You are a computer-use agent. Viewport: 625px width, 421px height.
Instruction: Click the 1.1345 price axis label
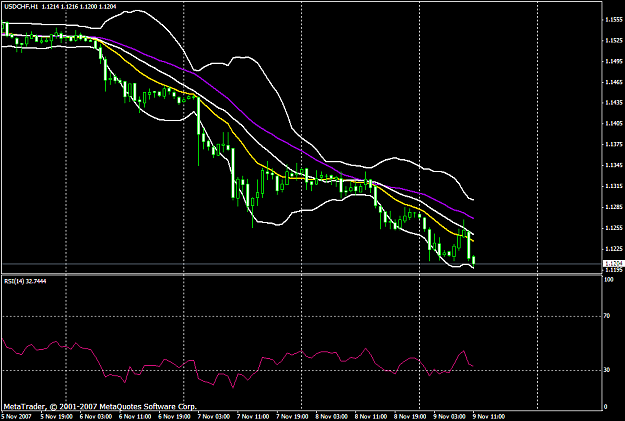(614, 165)
